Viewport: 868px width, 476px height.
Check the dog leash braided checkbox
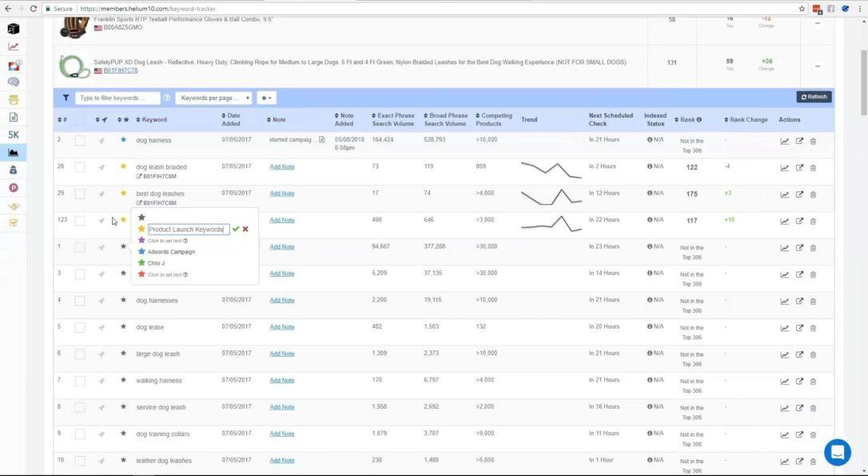tap(80, 167)
